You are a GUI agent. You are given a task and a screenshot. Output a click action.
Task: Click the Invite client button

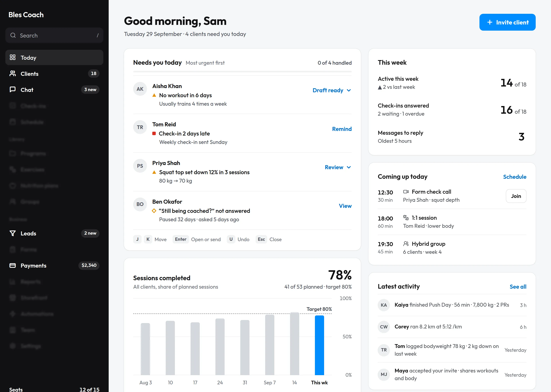tap(507, 22)
